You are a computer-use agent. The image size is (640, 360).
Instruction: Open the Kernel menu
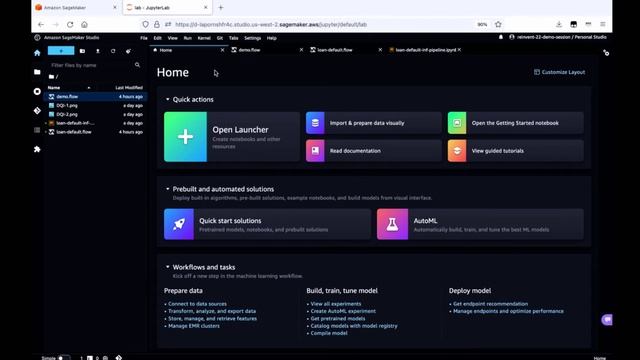204,38
